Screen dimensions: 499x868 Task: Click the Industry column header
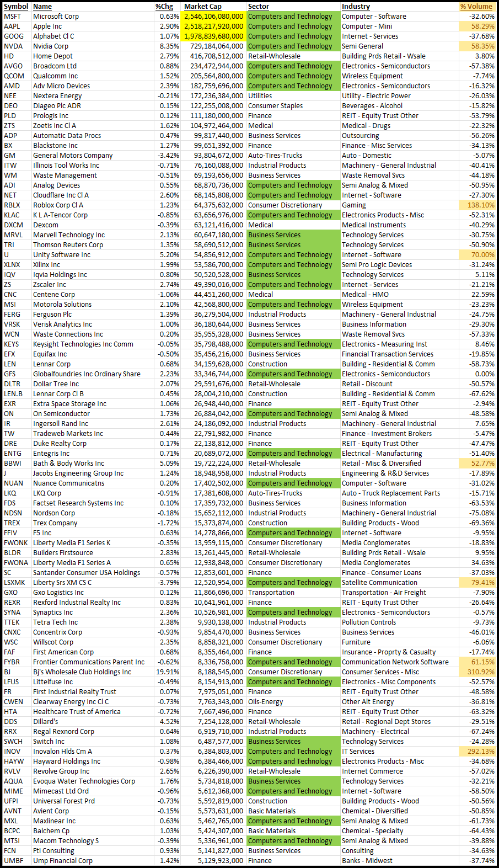coord(356,7)
